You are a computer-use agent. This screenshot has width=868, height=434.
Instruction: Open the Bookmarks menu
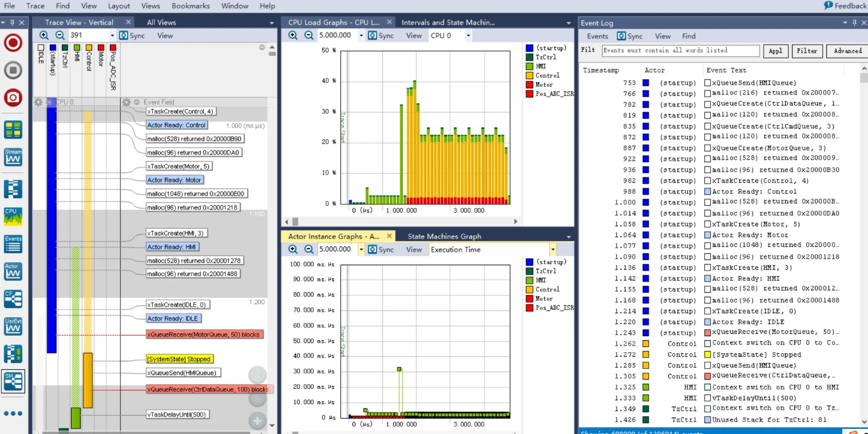190,6
